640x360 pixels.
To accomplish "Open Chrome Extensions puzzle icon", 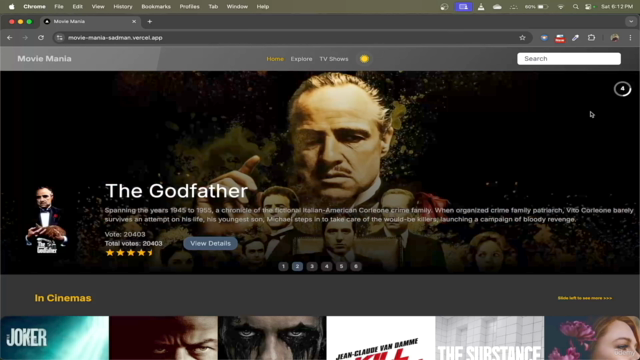I will click(591, 38).
